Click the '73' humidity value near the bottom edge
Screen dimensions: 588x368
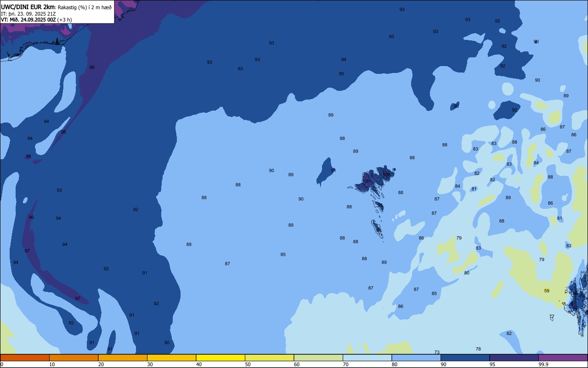pos(437,352)
